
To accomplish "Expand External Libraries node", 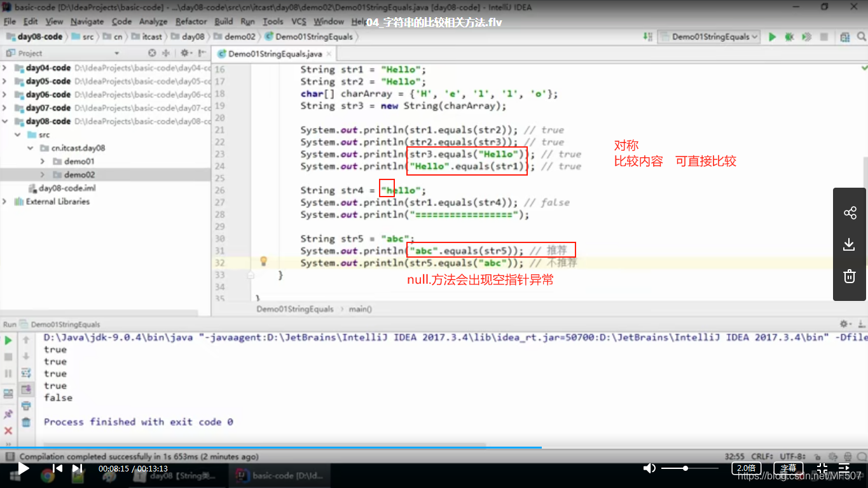I will coord(5,201).
